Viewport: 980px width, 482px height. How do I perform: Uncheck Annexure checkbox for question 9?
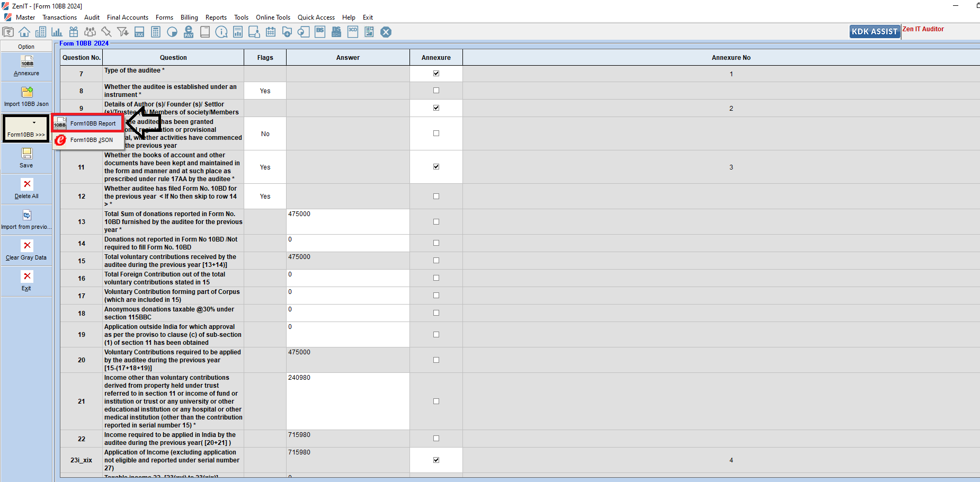[436, 108]
